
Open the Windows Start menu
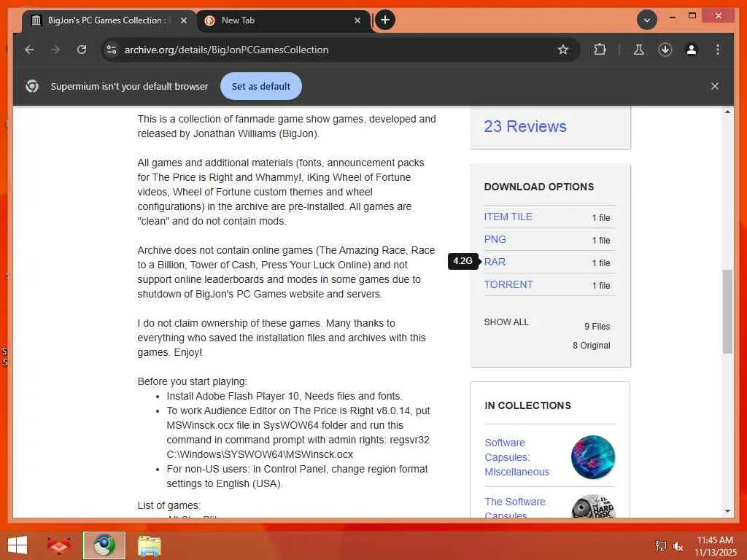[x=18, y=545]
